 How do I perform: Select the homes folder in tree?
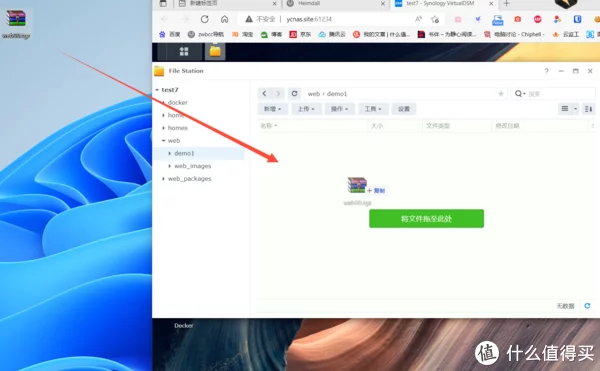point(178,128)
